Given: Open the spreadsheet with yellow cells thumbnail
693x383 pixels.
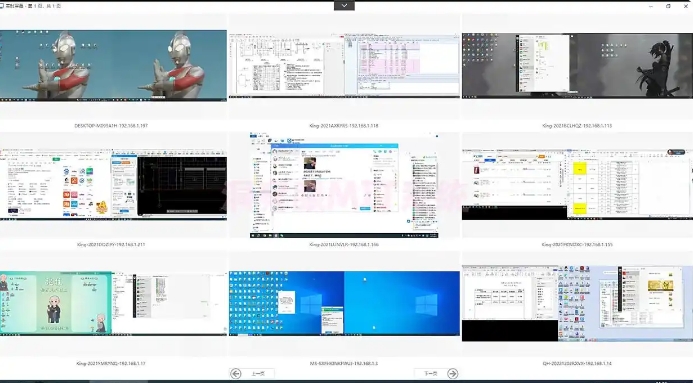Looking at the screenshot, I should coord(577,184).
